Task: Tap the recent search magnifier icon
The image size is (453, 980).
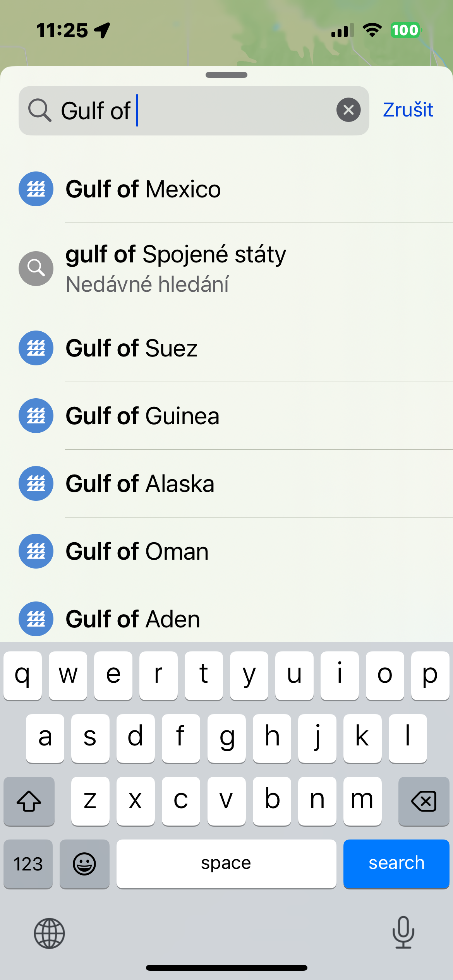Action: (36, 268)
